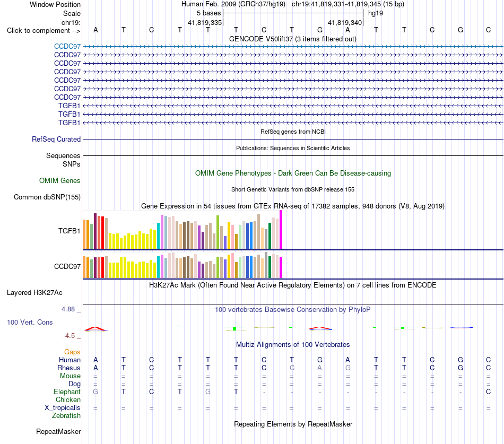
Task: Click the '41,819,340' coordinate marker
Action: pos(345,22)
